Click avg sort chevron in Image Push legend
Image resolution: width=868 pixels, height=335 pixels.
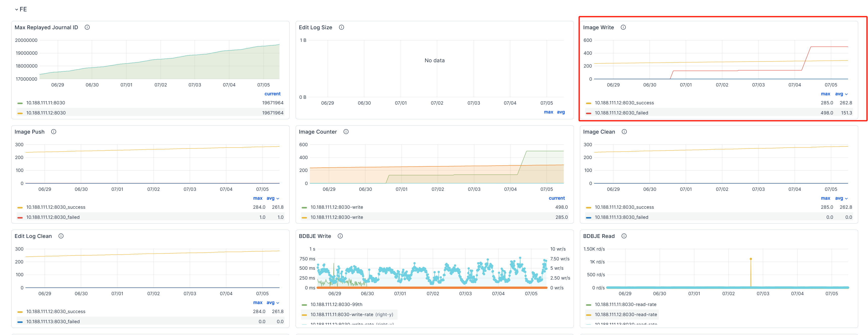[277, 199]
